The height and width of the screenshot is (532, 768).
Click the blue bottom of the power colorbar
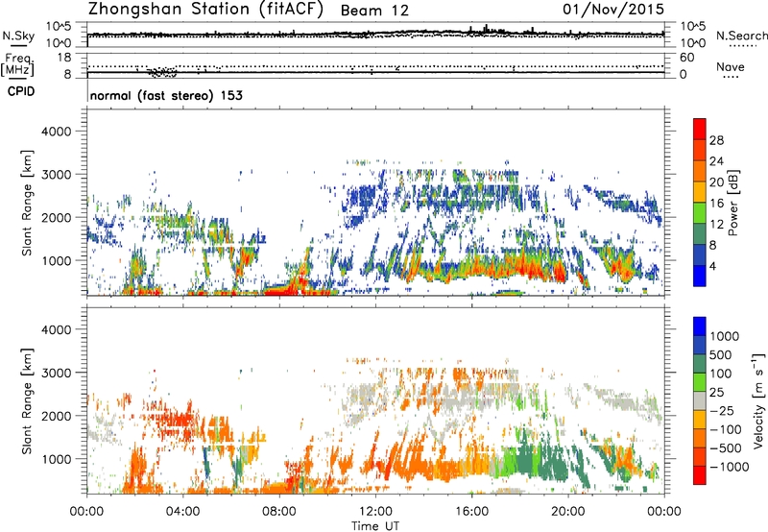pos(700,278)
